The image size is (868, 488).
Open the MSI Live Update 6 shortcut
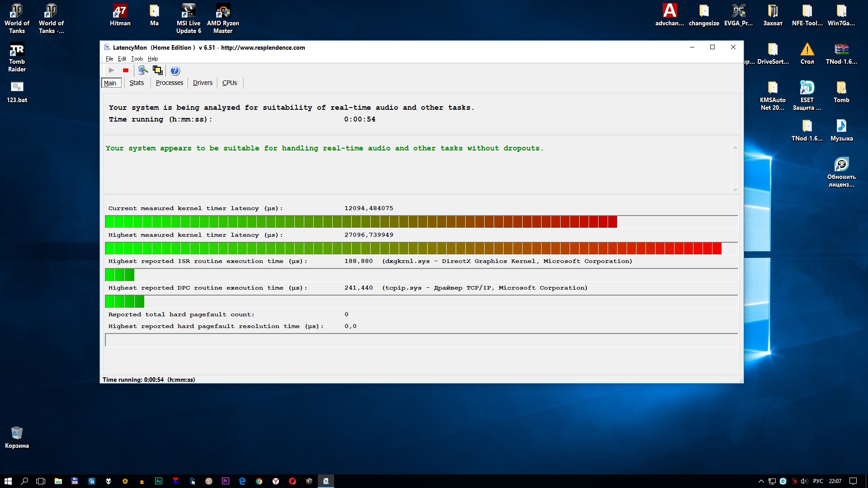coord(189,18)
